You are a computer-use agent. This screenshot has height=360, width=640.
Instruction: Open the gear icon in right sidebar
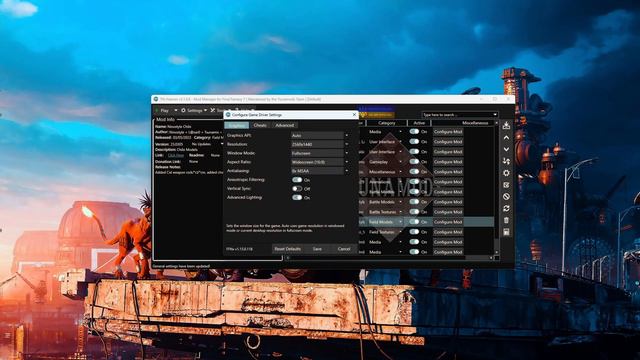point(506,173)
